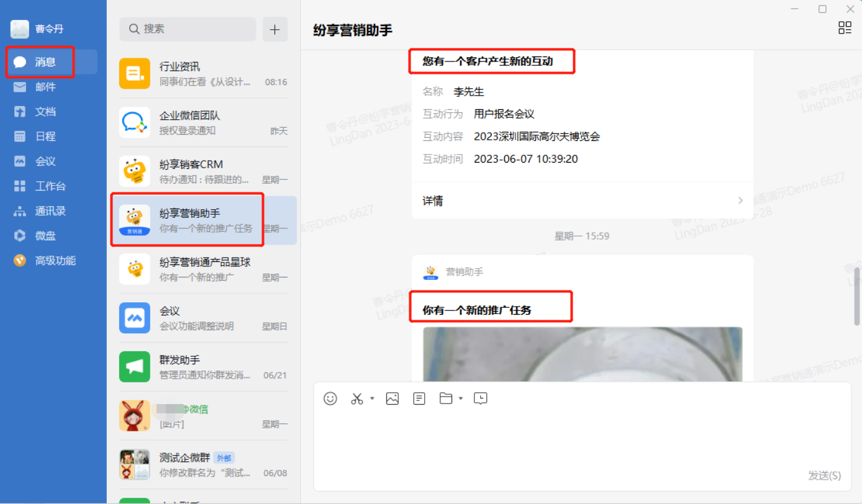Click the magnifier icon in search box
The image size is (862, 504).
(x=134, y=29)
